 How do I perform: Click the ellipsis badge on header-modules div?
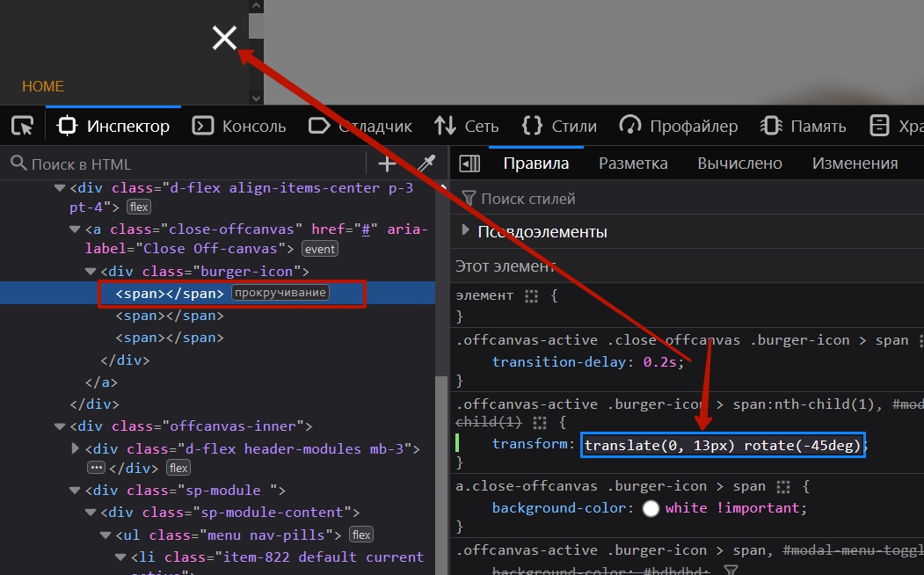[x=96, y=468]
